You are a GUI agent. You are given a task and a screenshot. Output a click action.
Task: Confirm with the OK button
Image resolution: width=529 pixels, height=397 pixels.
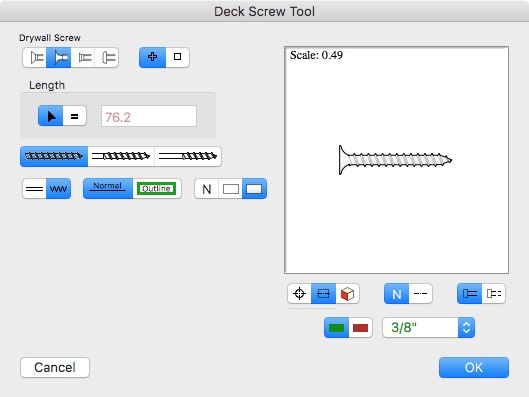pos(474,367)
